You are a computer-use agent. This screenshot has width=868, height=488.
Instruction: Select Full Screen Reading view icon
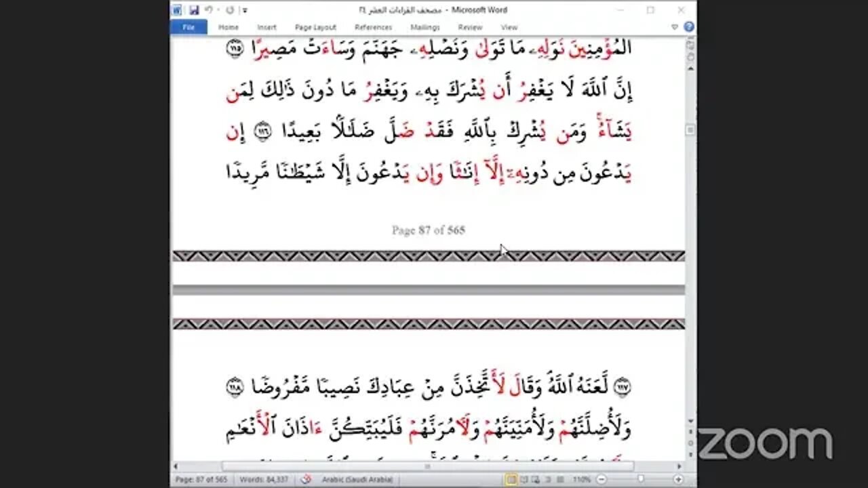(524, 480)
